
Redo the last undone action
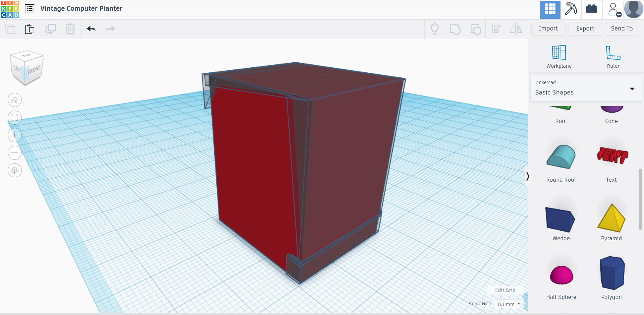(x=111, y=29)
